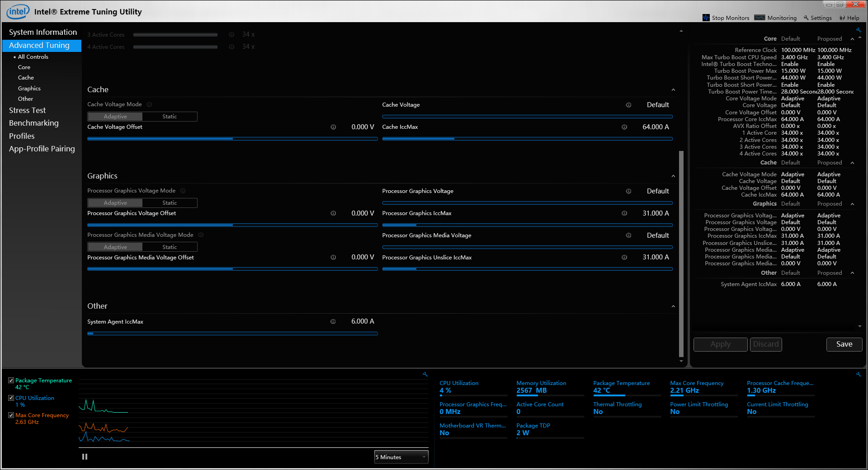Click the Discard button

(x=766, y=344)
